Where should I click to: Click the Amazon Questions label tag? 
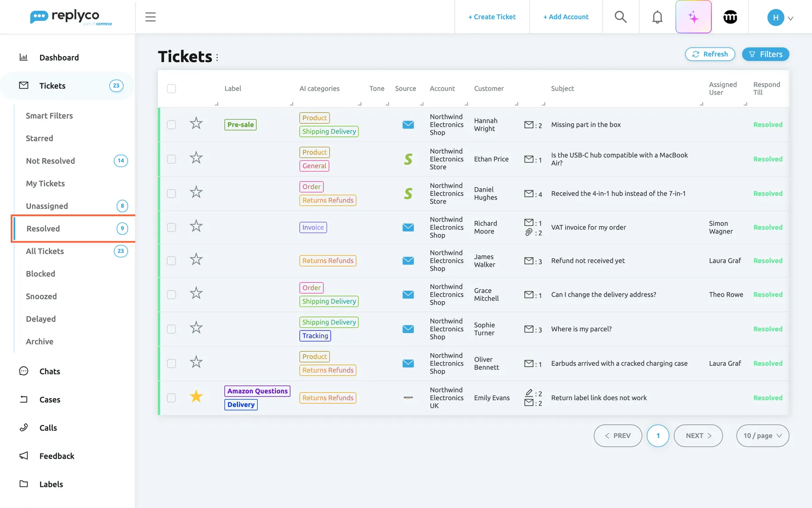(258, 391)
